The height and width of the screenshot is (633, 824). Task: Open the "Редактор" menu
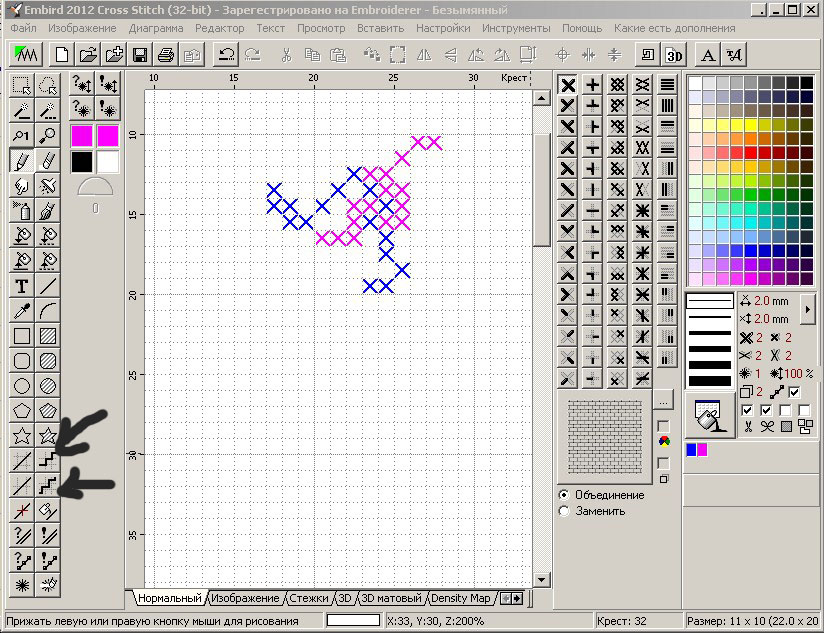(x=219, y=28)
